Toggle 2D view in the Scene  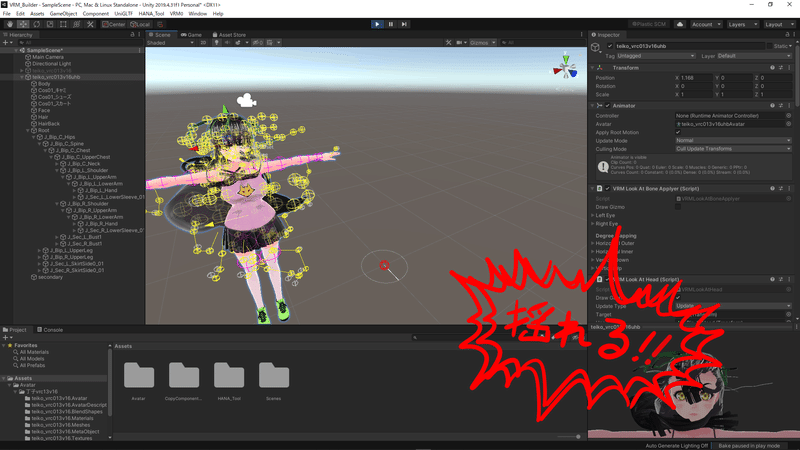203,42
